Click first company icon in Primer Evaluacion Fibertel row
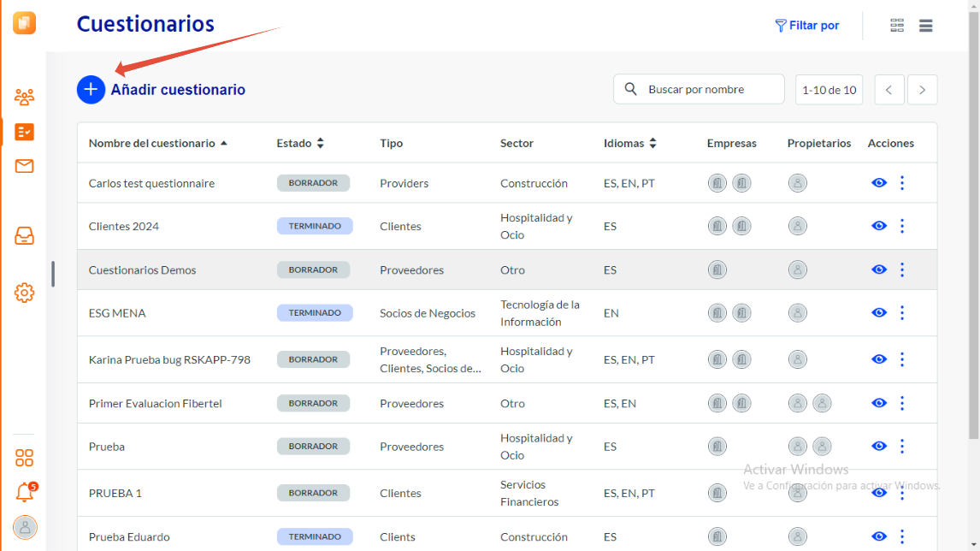Screen dimensions: 980x551 pyautogui.click(x=717, y=403)
